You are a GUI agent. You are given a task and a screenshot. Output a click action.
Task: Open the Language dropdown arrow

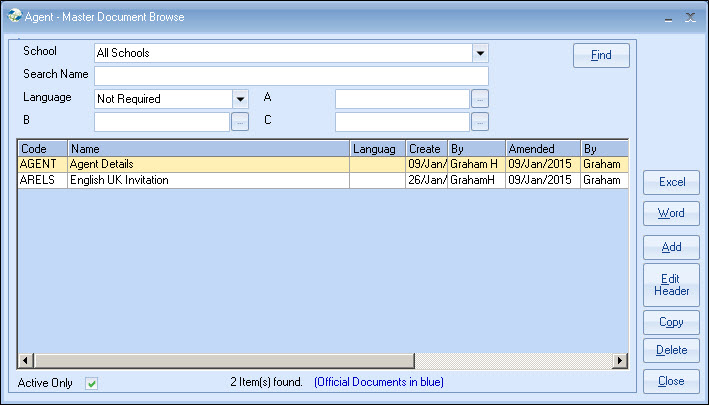tap(240, 99)
